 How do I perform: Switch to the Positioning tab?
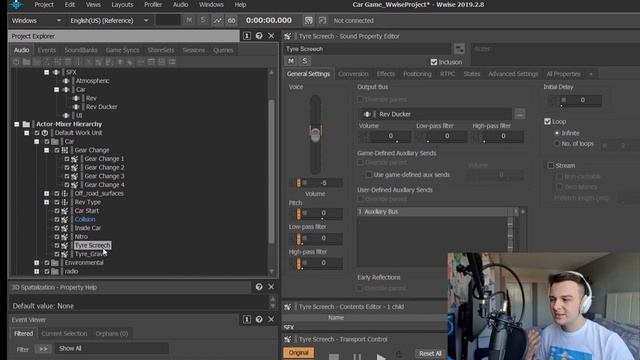point(417,74)
